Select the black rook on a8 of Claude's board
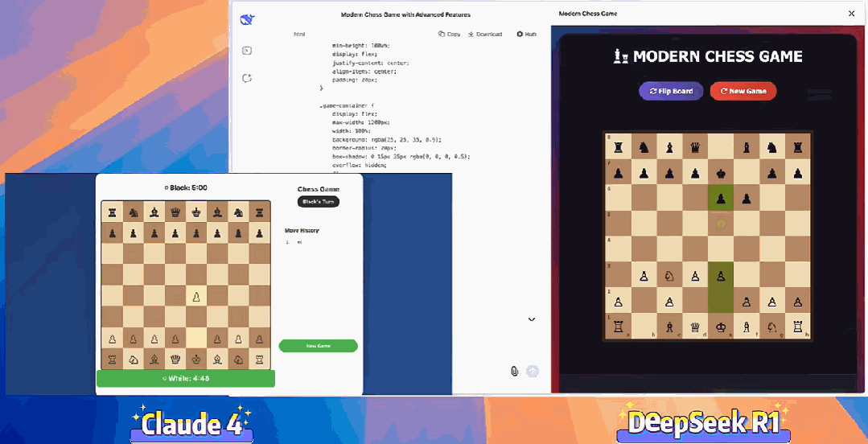This screenshot has width=868, height=444. (x=112, y=212)
